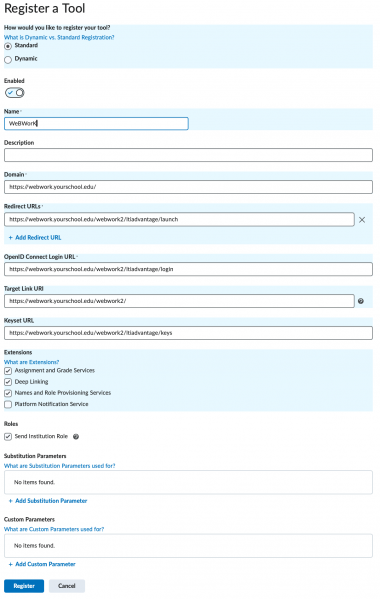This screenshot has width=380, height=599.
Task: Show help for Send Institution Role
Action: pyautogui.click(x=76, y=436)
